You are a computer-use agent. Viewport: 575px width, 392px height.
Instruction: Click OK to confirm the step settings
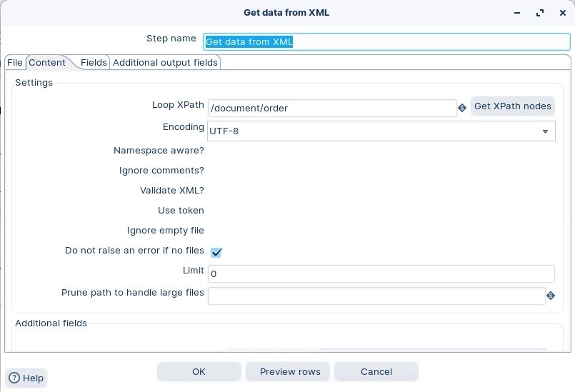pyautogui.click(x=199, y=371)
